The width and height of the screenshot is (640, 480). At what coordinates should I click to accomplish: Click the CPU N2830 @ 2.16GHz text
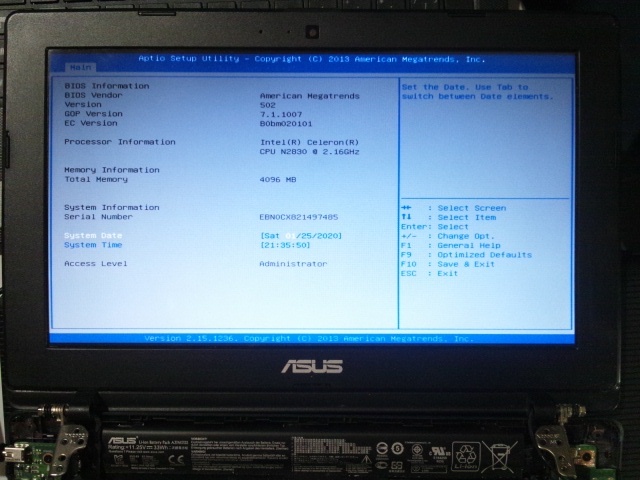[309, 152]
